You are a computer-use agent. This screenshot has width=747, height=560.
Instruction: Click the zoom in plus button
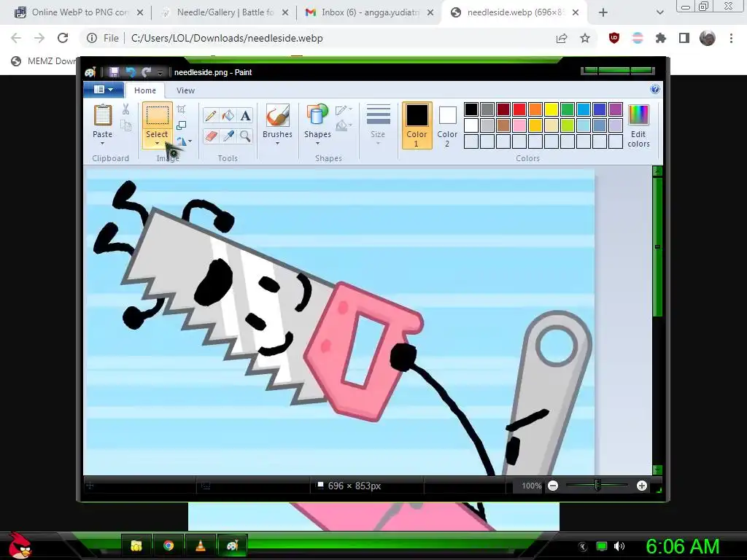pyautogui.click(x=642, y=486)
